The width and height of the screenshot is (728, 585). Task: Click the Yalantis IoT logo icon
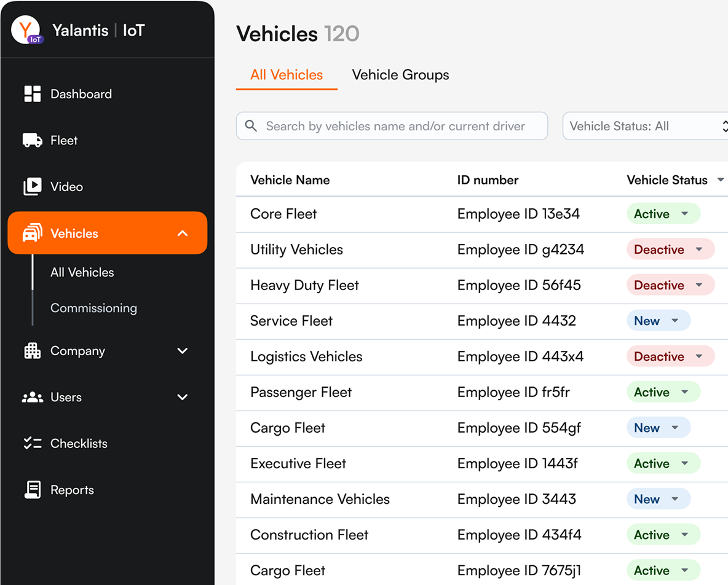26,30
